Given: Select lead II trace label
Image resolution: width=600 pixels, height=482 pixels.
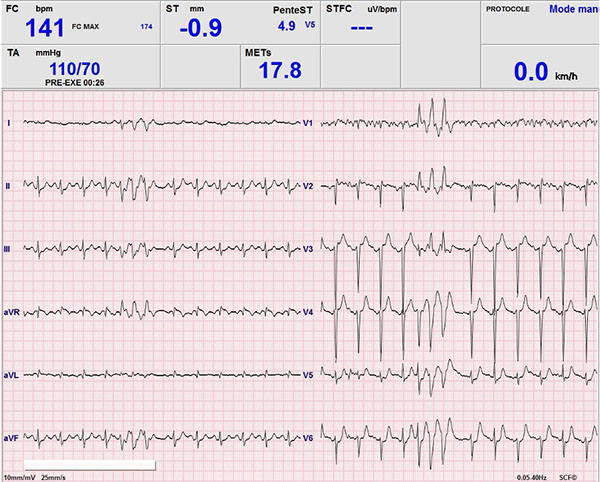Looking at the screenshot, I should pos(8,186).
